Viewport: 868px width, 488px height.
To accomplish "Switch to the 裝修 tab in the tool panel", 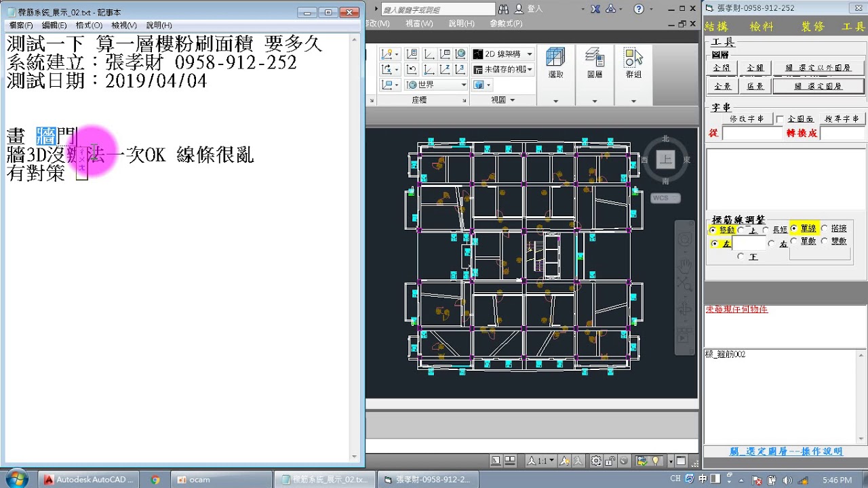I will (x=812, y=26).
